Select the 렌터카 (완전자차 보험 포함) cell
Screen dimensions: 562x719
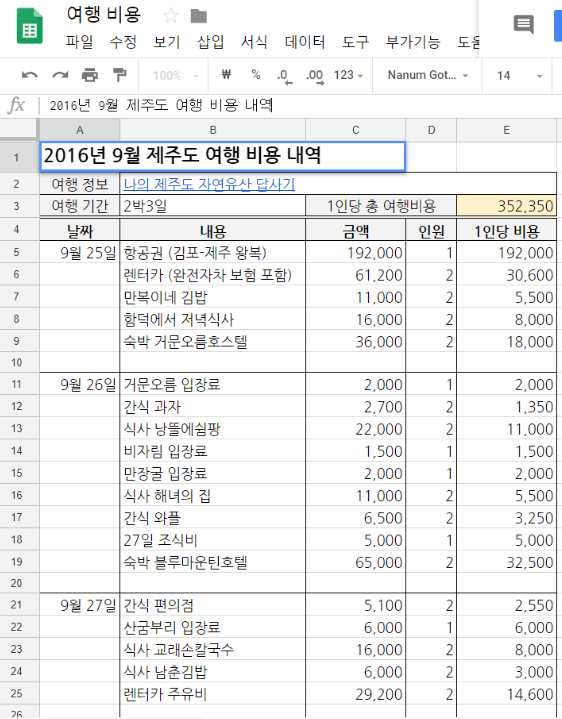tap(213, 275)
